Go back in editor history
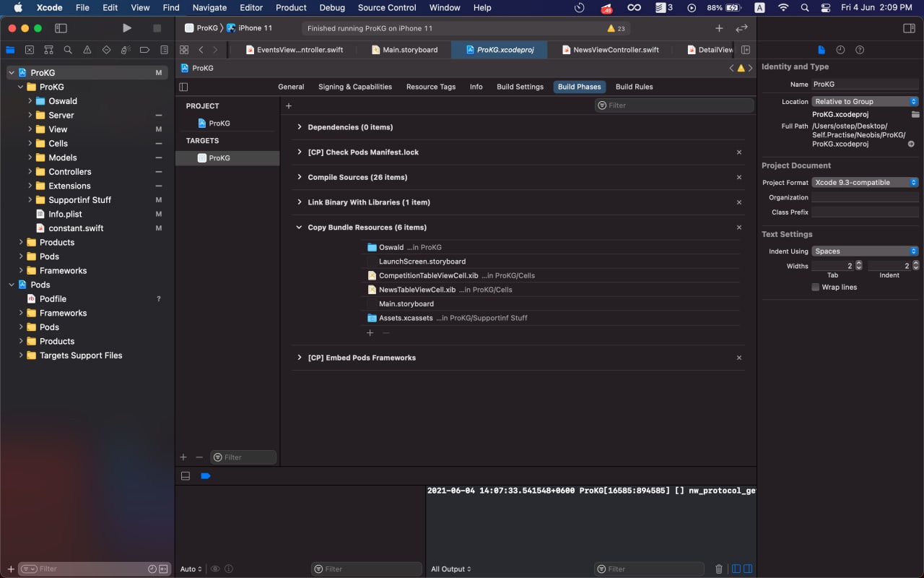 click(201, 50)
